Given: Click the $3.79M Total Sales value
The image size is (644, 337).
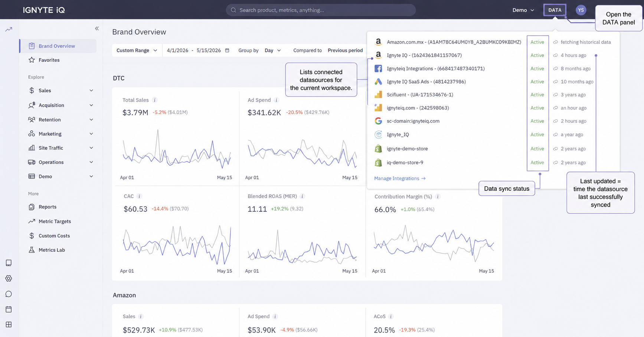Looking at the screenshot, I should click(135, 112).
